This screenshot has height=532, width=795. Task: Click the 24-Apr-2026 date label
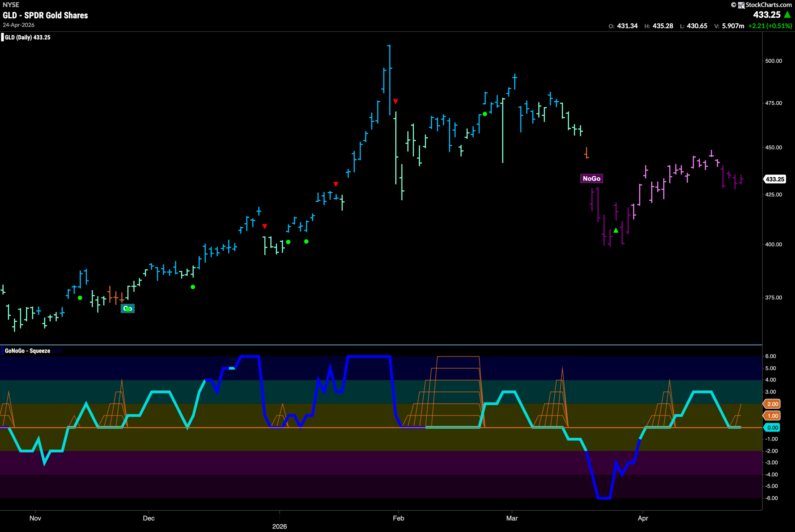pos(19,25)
